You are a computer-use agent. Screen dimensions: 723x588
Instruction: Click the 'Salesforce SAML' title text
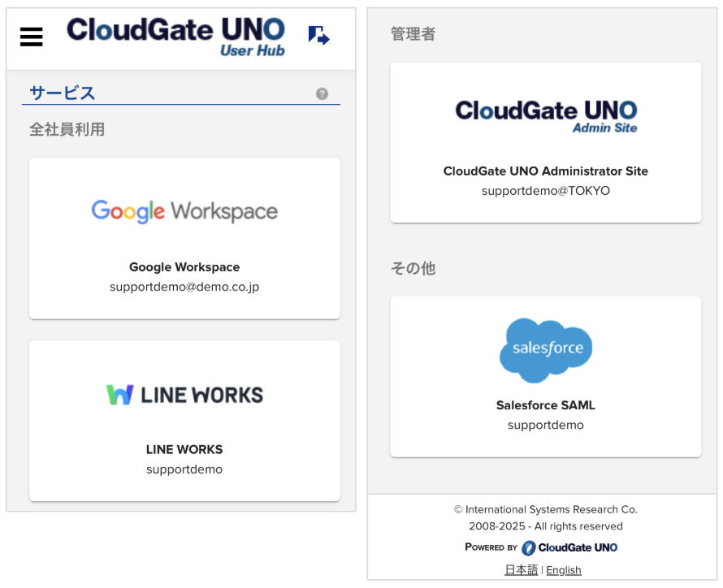pos(546,405)
